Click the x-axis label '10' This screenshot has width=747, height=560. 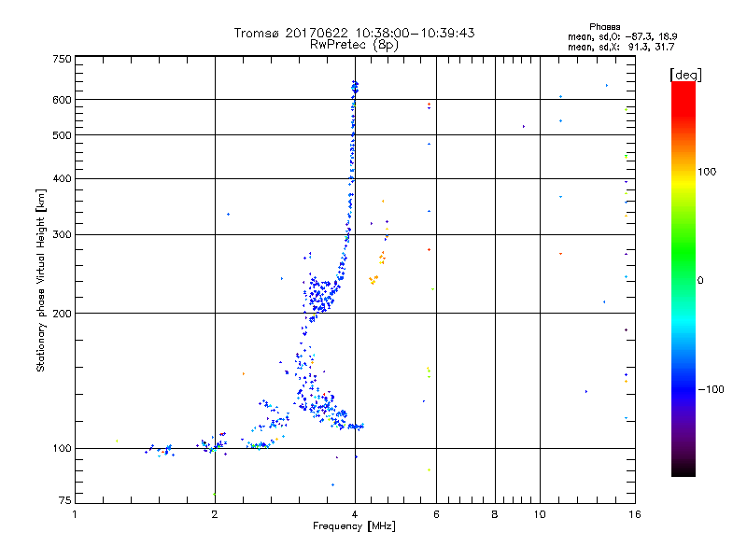point(540,514)
